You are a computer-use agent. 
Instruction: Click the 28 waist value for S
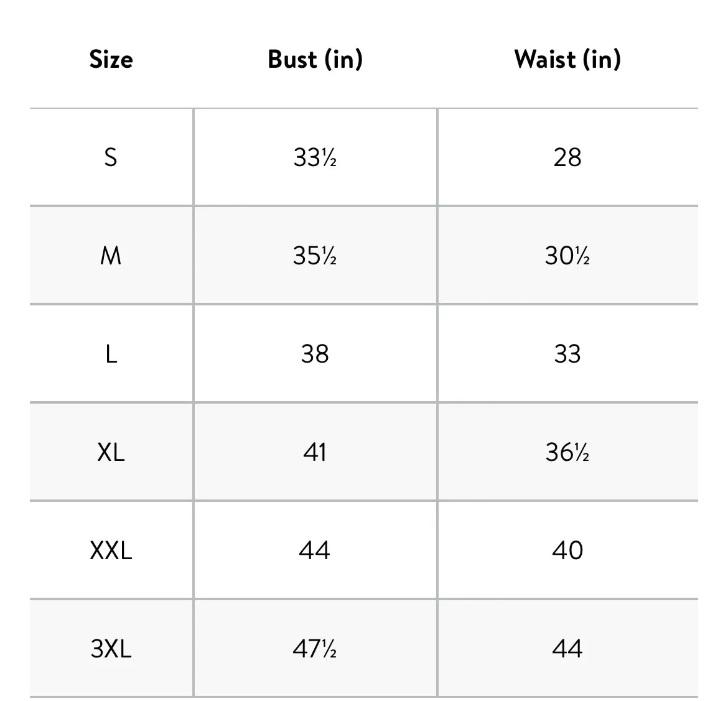pyautogui.click(x=567, y=157)
